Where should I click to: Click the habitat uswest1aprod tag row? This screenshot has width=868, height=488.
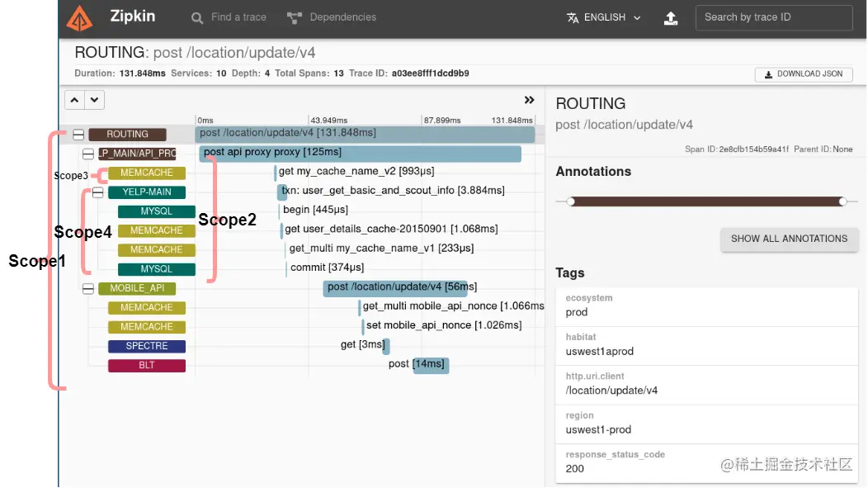pos(706,346)
